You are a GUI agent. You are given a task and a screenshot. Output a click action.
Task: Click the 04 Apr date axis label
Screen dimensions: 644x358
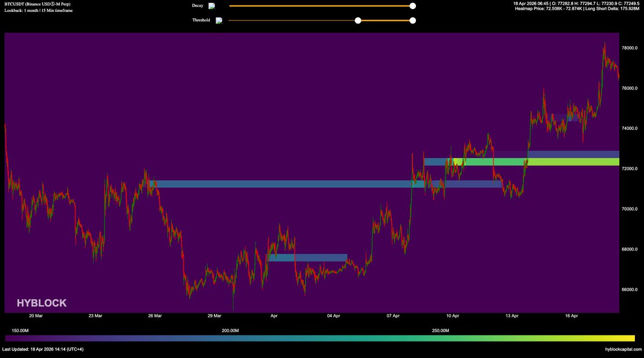coord(333,316)
